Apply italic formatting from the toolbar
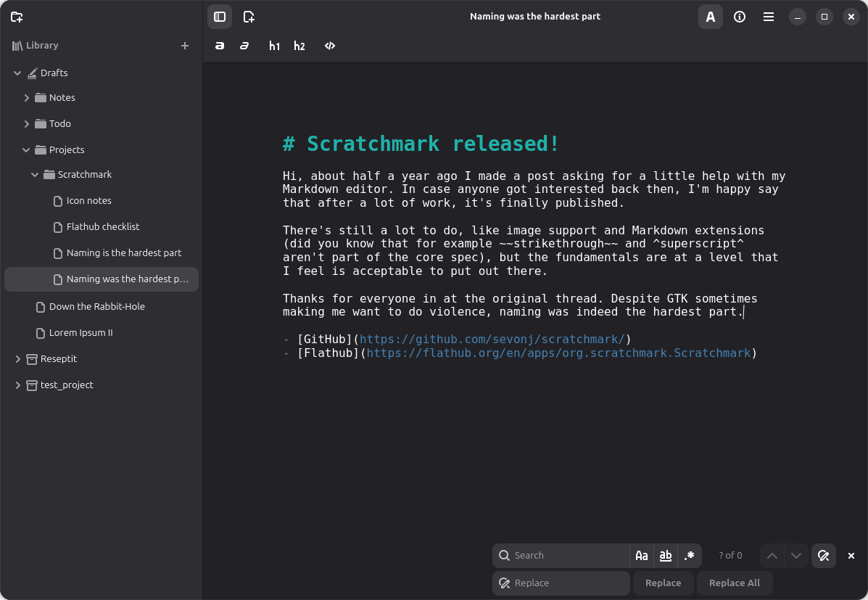Viewport: 868px width, 600px height. point(244,46)
